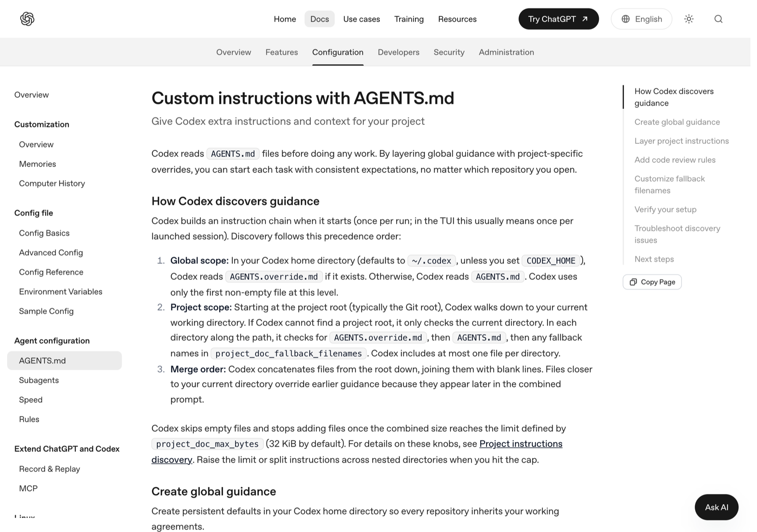The width and height of the screenshot is (757, 532).
Task: Click the Config file sidebar section heading
Action: pyautogui.click(x=34, y=213)
